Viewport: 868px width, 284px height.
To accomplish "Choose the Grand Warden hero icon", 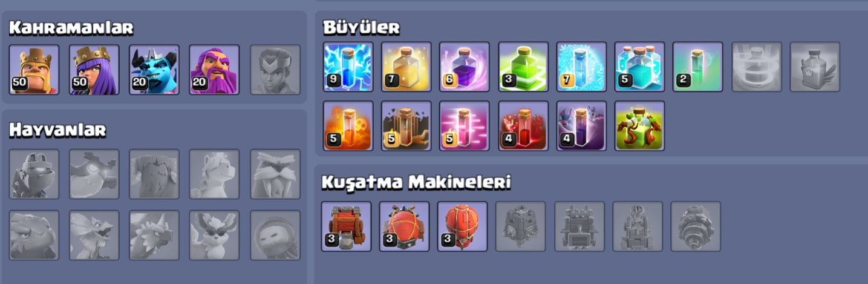I will [214, 70].
